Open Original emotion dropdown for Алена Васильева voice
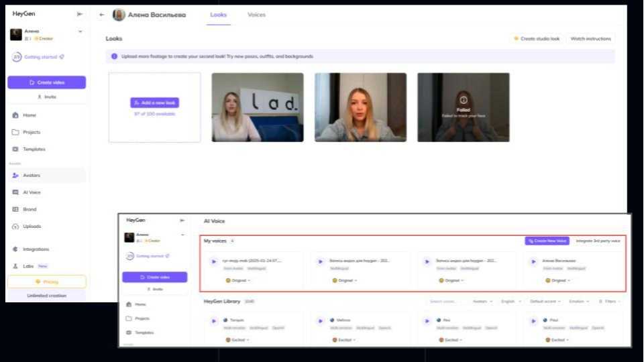Screen dimensions: 644x362 click(558, 280)
